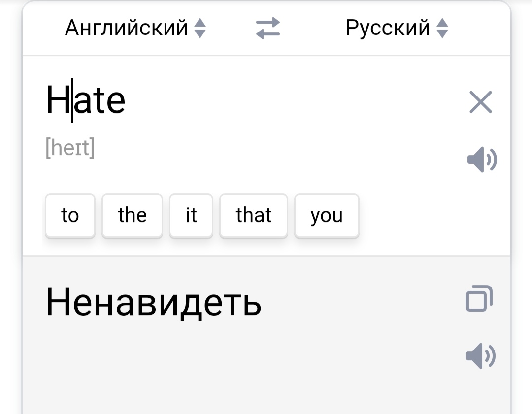Click the up-down arrows beside Русский
This screenshot has width=532, height=414.
(442, 28)
